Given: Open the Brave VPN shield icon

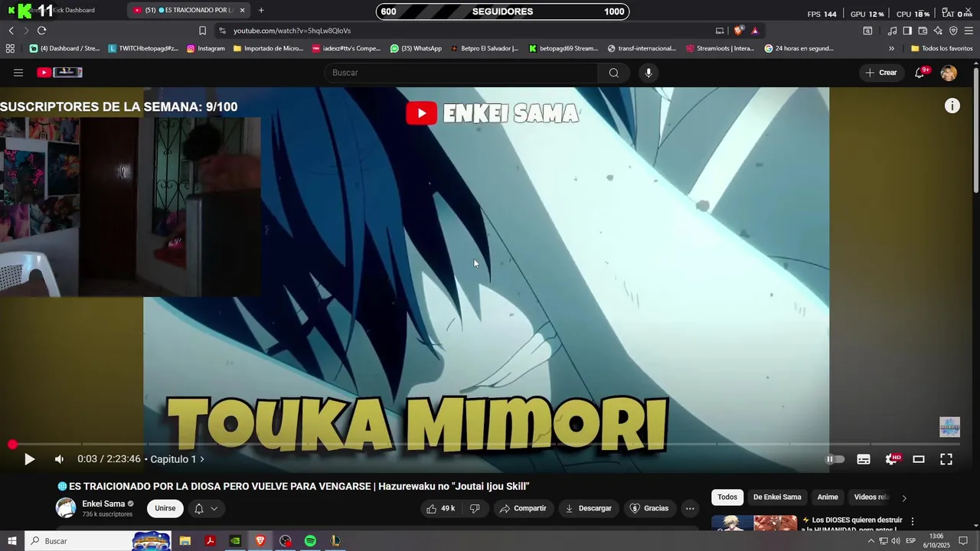Looking at the screenshot, I should (953, 31).
